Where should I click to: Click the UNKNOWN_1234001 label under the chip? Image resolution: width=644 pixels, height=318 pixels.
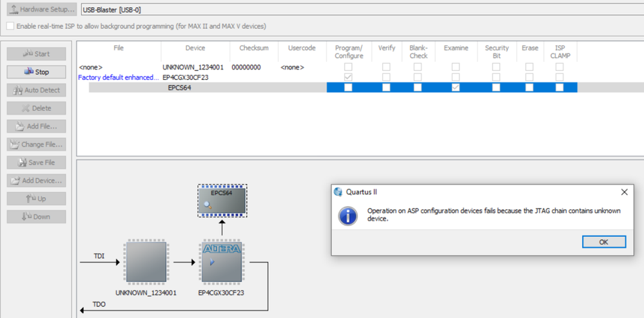click(146, 293)
